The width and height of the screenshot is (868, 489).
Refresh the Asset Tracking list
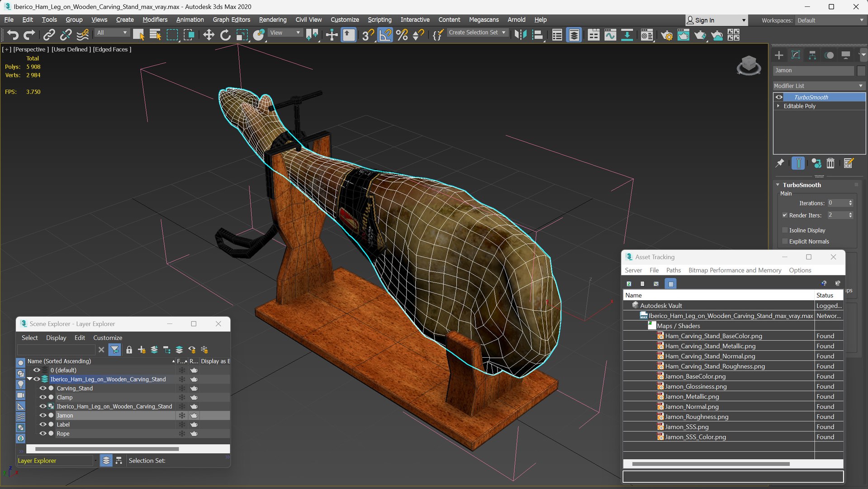pos(629,284)
